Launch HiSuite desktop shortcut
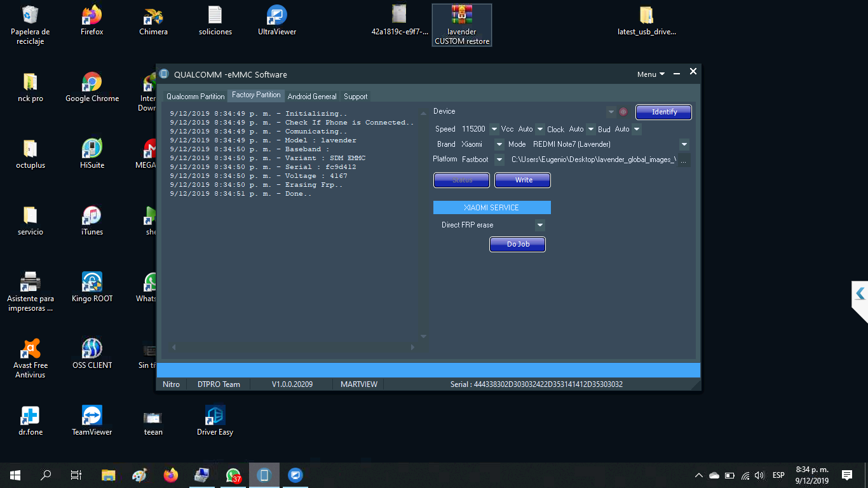The width and height of the screenshot is (868, 488). click(x=92, y=154)
